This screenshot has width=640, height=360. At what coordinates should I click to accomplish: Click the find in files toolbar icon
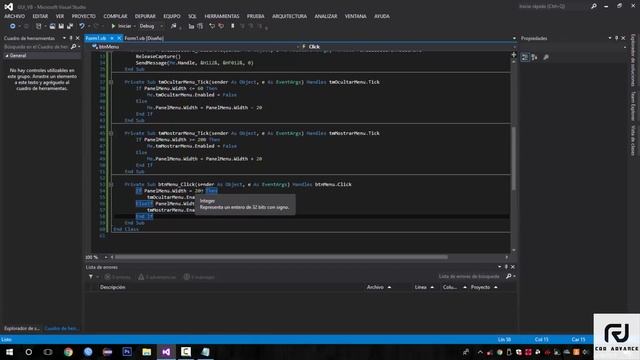click(174, 26)
